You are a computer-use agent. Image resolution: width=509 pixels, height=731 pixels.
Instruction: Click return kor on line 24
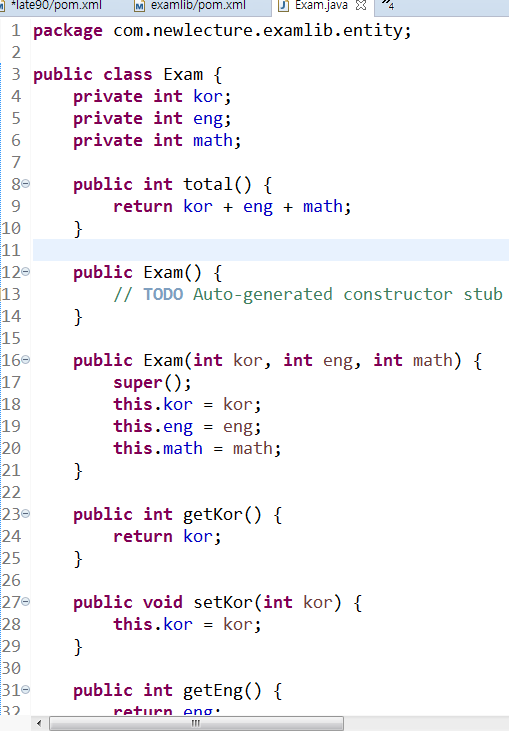[167, 537]
